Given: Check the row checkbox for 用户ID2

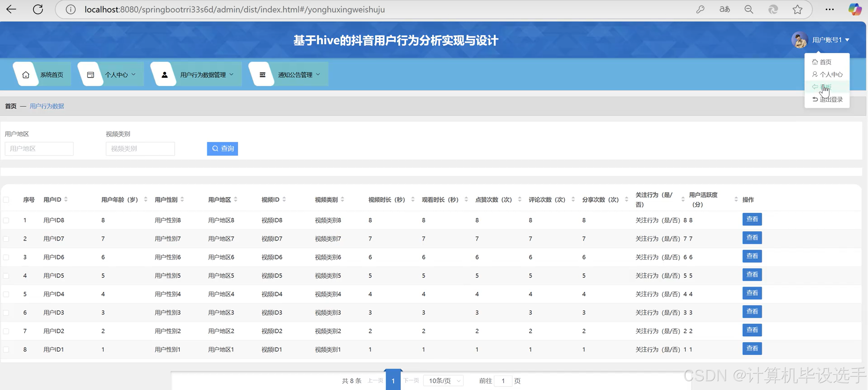Looking at the screenshot, I should click(6, 331).
